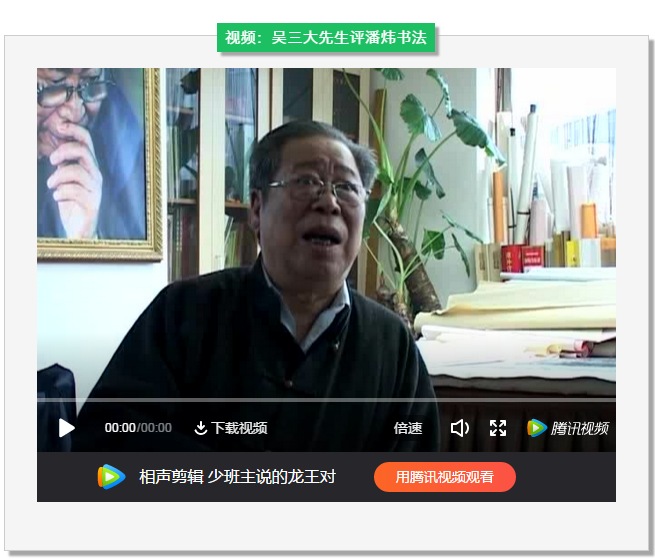The height and width of the screenshot is (559, 655).
Task: Click the current time 00:00 display
Action: (x=120, y=428)
